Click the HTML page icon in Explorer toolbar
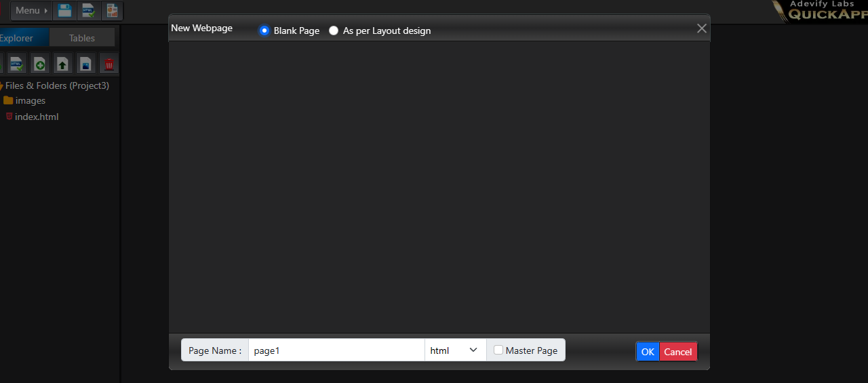 point(17,64)
